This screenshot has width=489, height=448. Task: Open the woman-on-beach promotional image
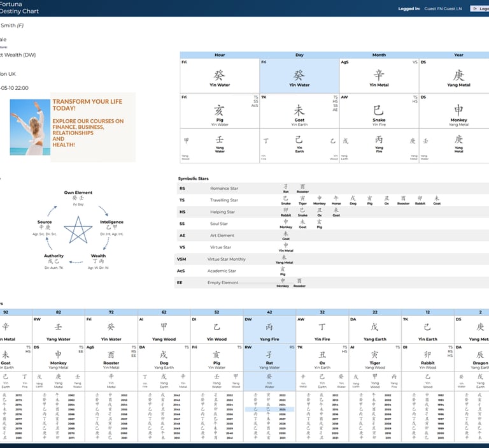pos(30,127)
